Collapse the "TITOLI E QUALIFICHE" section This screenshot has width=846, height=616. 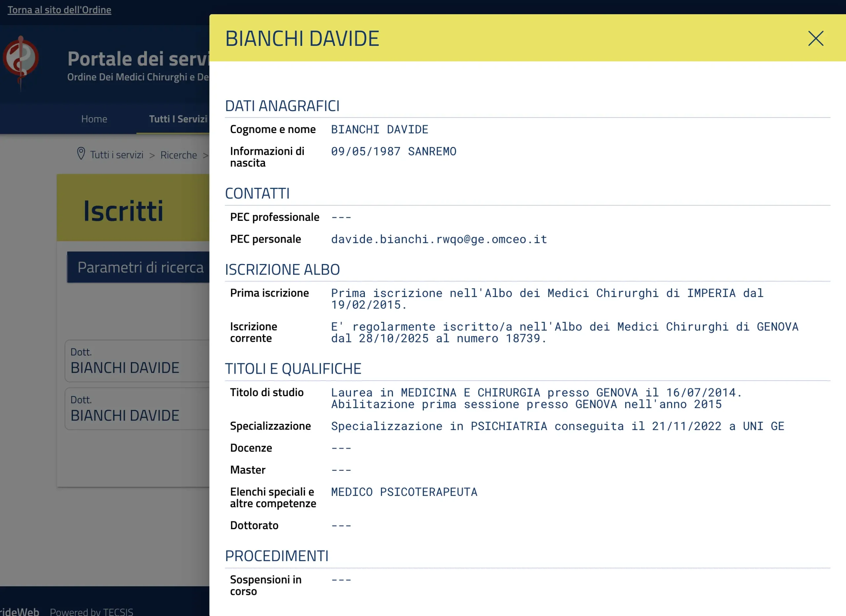293,368
